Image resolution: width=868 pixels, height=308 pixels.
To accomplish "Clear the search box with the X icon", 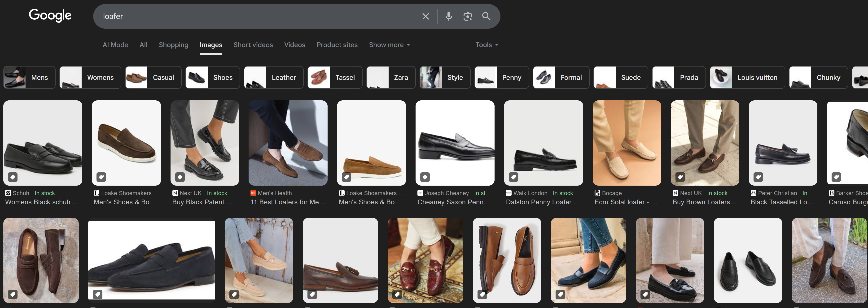I will pyautogui.click(x=425, y=16).
